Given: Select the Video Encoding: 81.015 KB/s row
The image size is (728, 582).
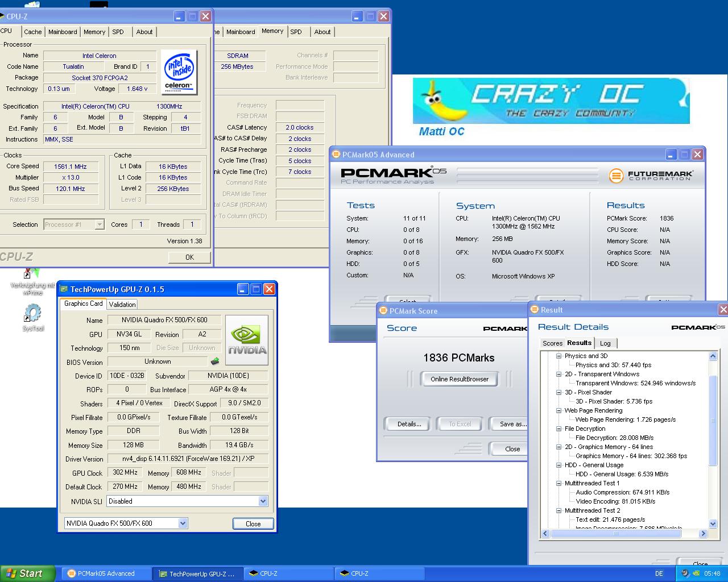Looking at the screenshot, I should (615, 501).
